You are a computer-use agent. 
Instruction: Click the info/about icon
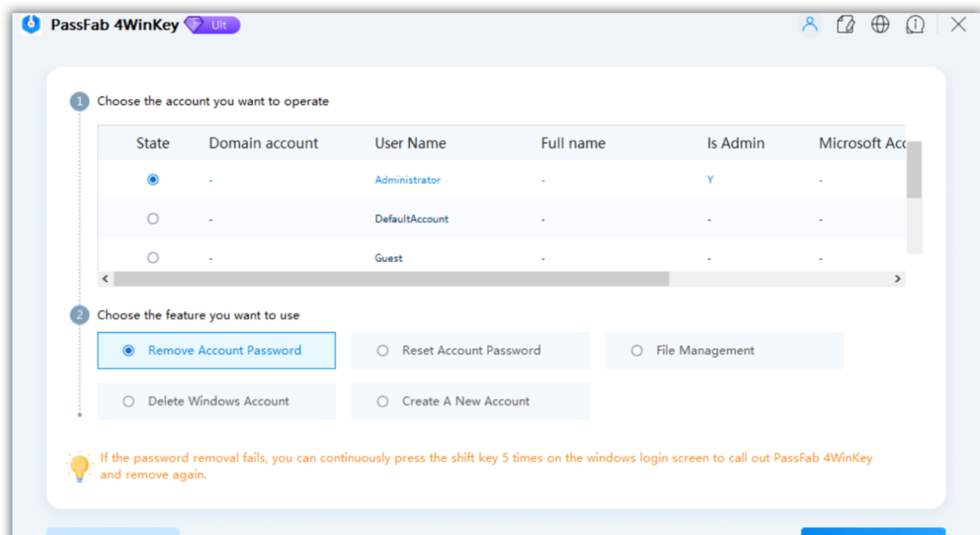coord(915,25)
